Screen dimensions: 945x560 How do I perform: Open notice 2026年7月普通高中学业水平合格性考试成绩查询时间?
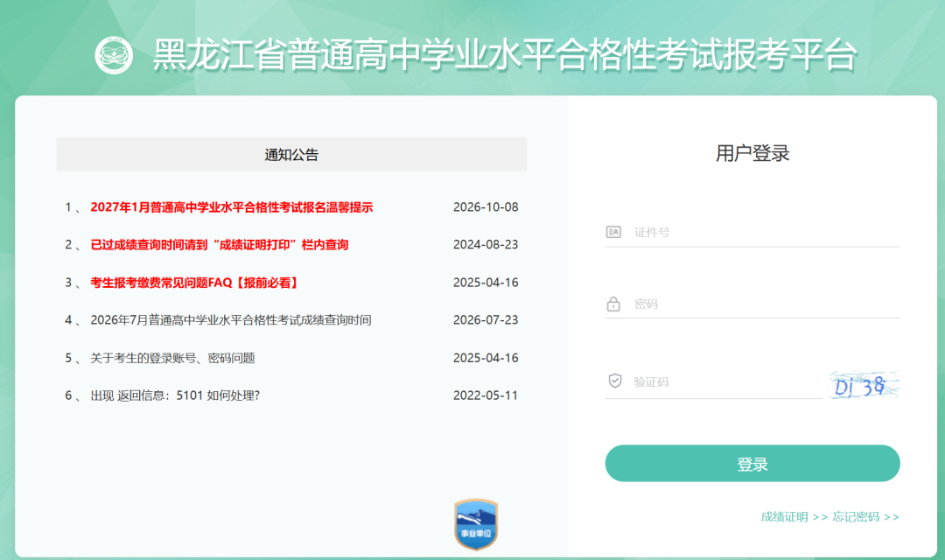tap(231, 320)
